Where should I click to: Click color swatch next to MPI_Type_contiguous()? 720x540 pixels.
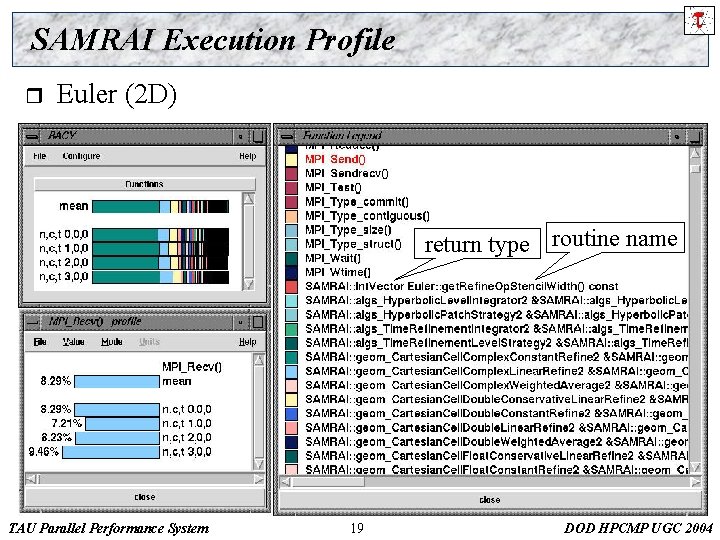(x=291, y=216)
